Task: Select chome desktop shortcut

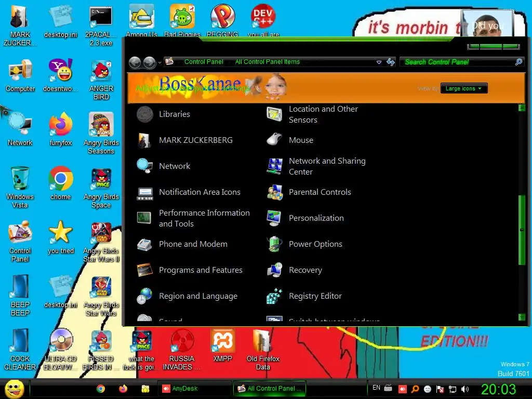Action: pyautogui.click(x=61, y=183)
